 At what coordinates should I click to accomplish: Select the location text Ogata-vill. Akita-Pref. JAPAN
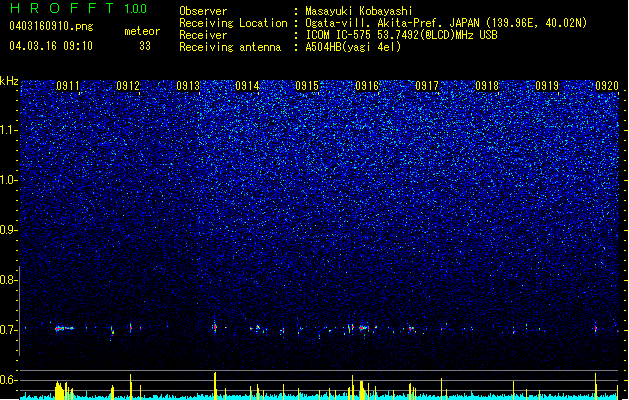[x=392, y=23]
